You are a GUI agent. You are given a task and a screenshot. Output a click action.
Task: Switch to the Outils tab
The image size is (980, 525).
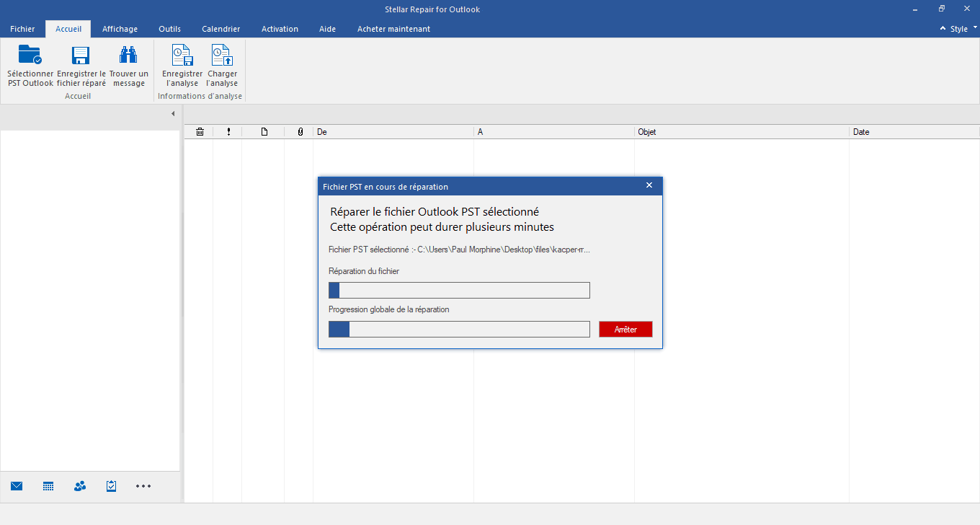click(x=169, y=29)
